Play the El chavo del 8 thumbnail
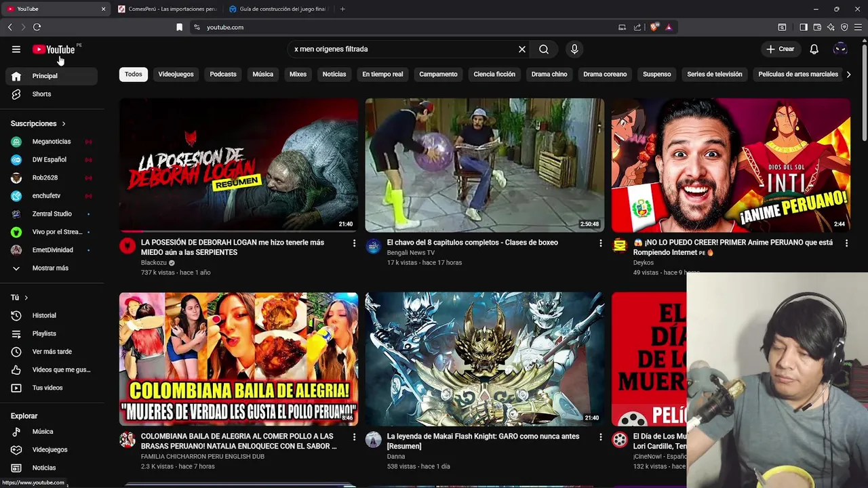This screenshot has height=488, width=868. (x=484, y=165)
